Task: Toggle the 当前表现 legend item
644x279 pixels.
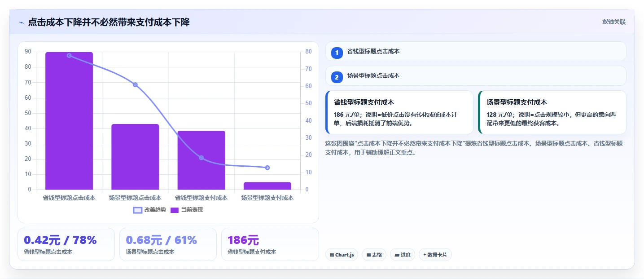Action: point(186,210)
